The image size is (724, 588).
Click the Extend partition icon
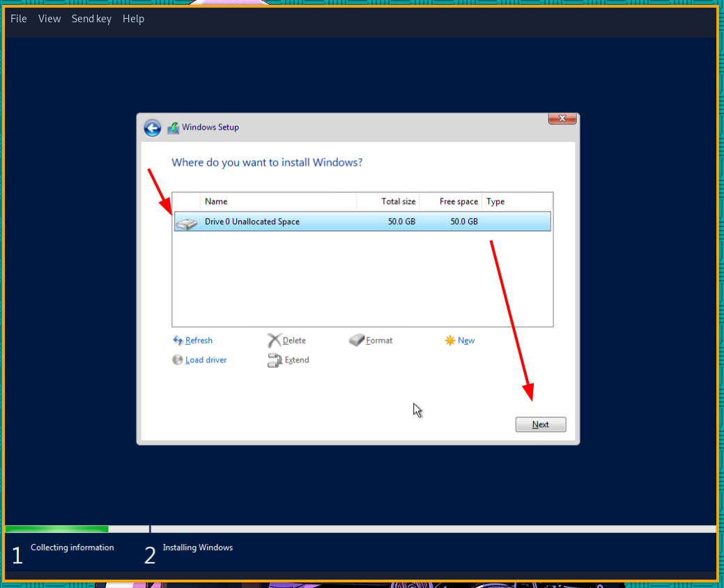point(275,360)
